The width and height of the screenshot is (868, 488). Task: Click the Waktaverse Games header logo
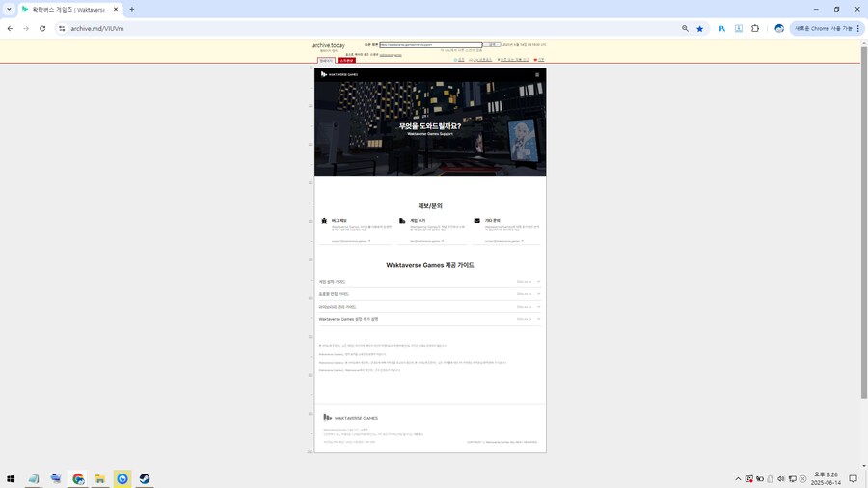coord(339,74)
